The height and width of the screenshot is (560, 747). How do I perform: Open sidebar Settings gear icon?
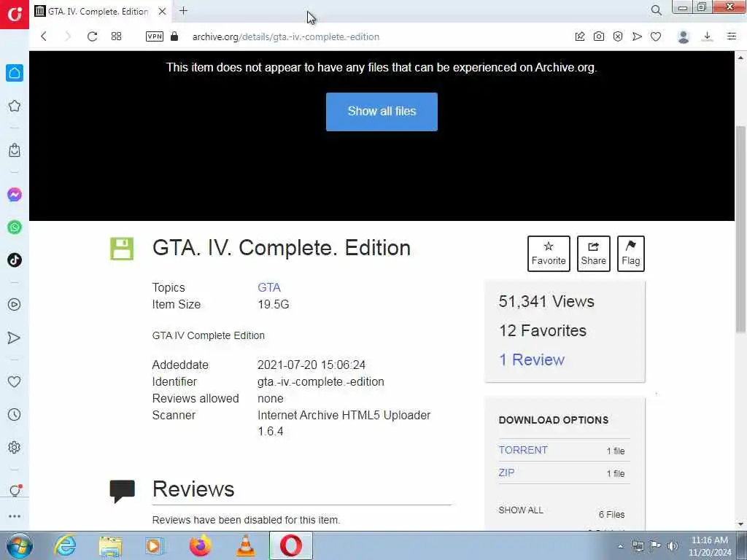tap(15, 447)
